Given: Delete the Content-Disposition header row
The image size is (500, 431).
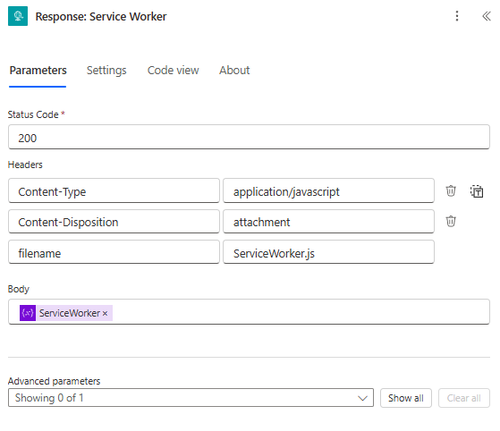Looking at the screenshot, I should (451, 221).
